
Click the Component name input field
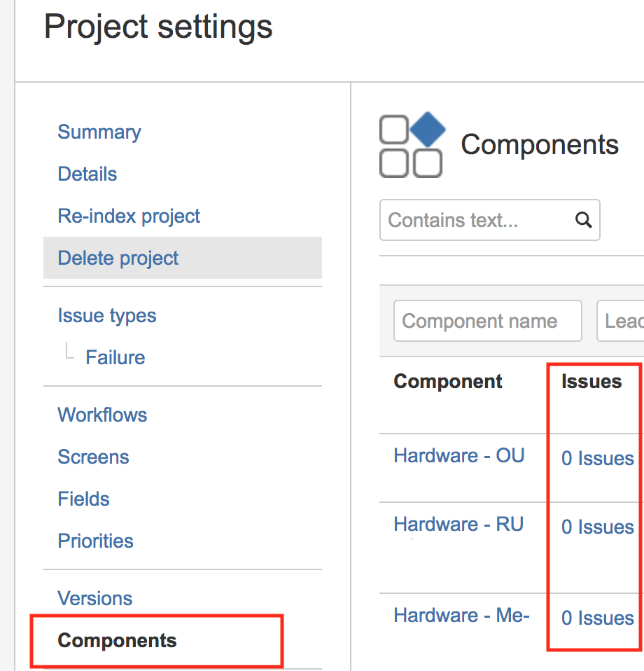click(x=487, y=321)
